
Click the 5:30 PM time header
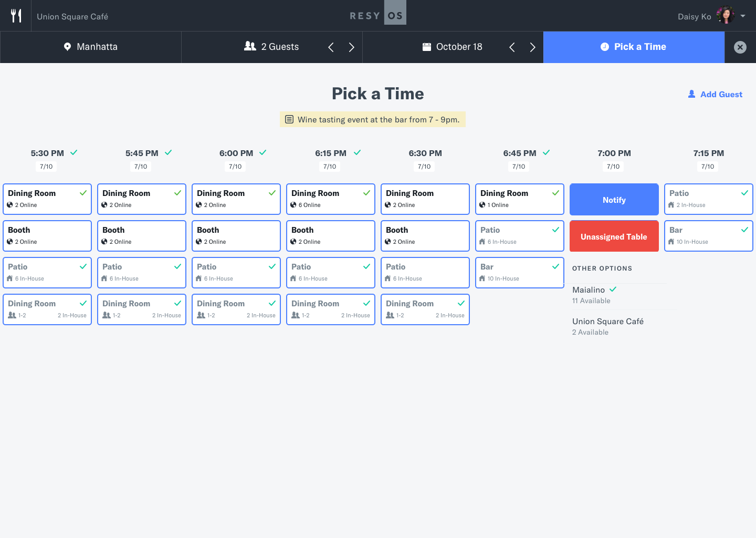(x=47, y=153)
